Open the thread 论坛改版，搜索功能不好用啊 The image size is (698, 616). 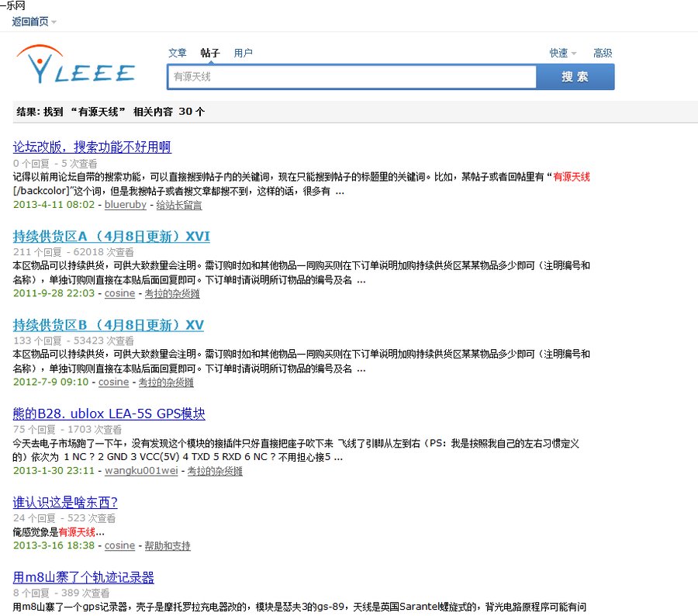point(92,147)
